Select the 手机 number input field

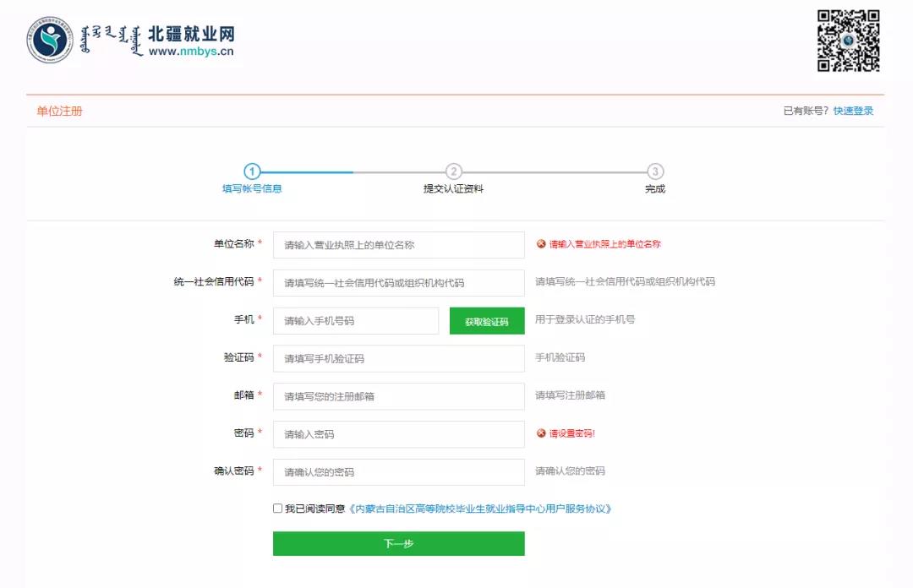pyautogui.click(x=355, y=321)
